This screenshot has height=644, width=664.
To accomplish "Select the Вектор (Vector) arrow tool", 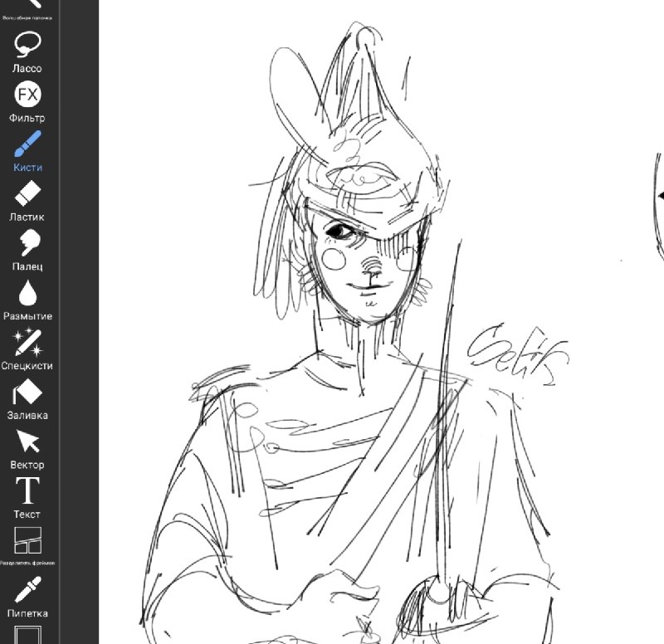I will [27, 449].
